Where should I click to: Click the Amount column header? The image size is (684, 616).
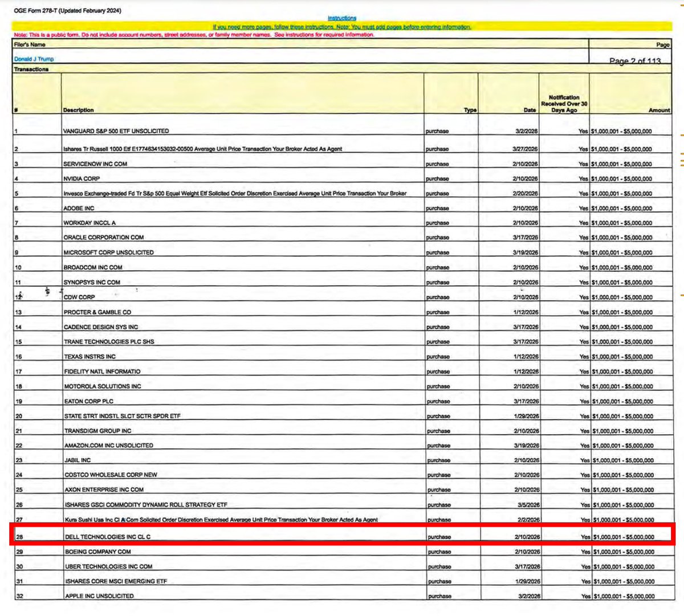tap(659, 110)
